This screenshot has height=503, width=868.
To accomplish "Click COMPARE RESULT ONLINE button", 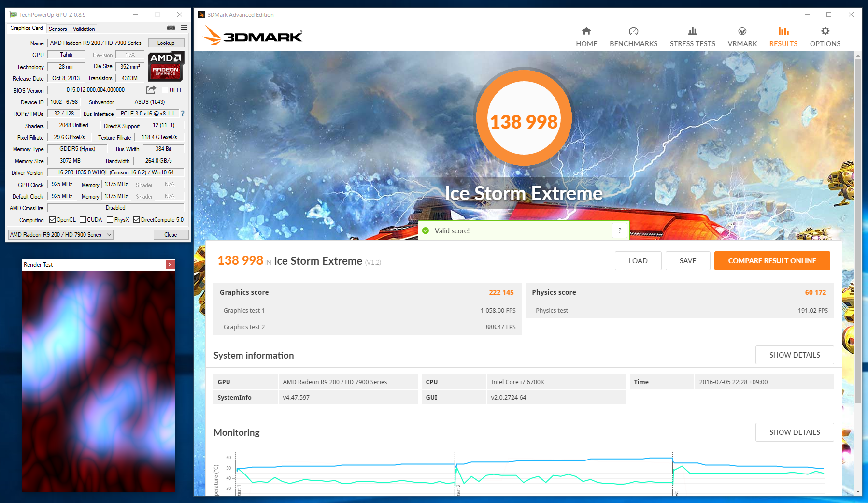I will [x=772, y=260].
